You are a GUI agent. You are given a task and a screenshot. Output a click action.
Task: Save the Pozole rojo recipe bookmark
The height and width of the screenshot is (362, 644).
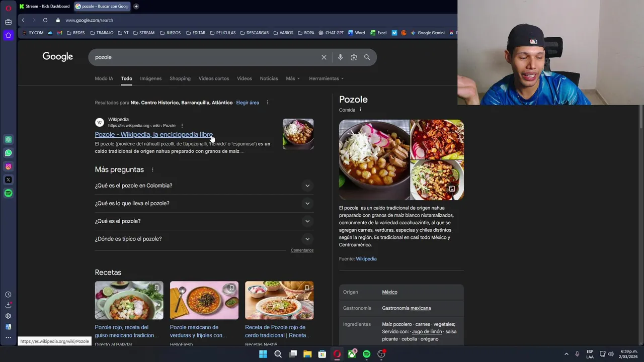[156, 288]
